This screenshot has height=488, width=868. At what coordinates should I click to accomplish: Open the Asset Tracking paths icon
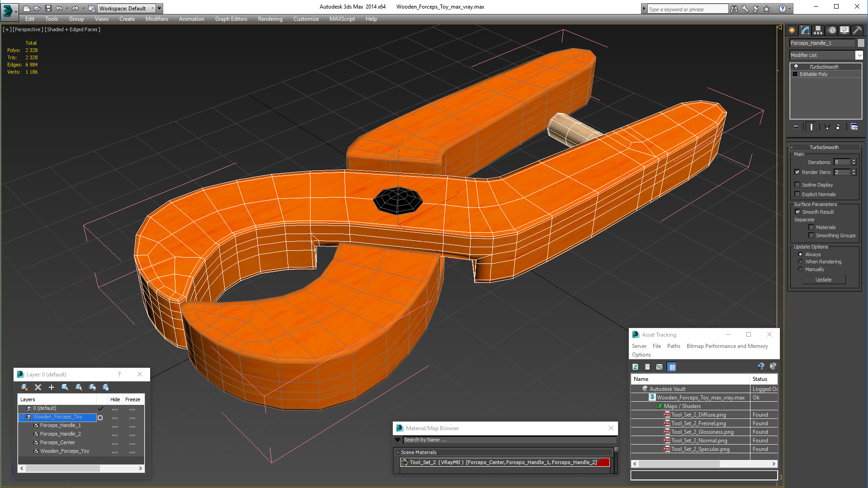(x=672, y=346)
